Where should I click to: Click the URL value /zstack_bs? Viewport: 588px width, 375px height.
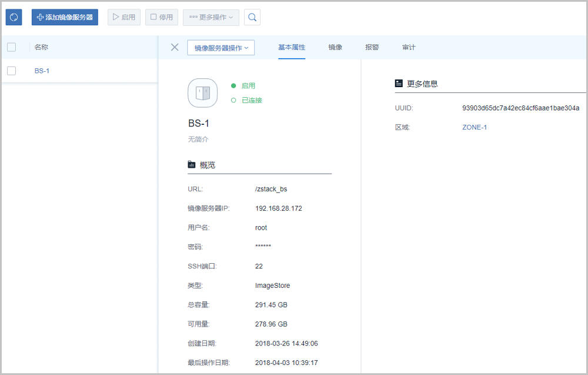click(271, 189)
